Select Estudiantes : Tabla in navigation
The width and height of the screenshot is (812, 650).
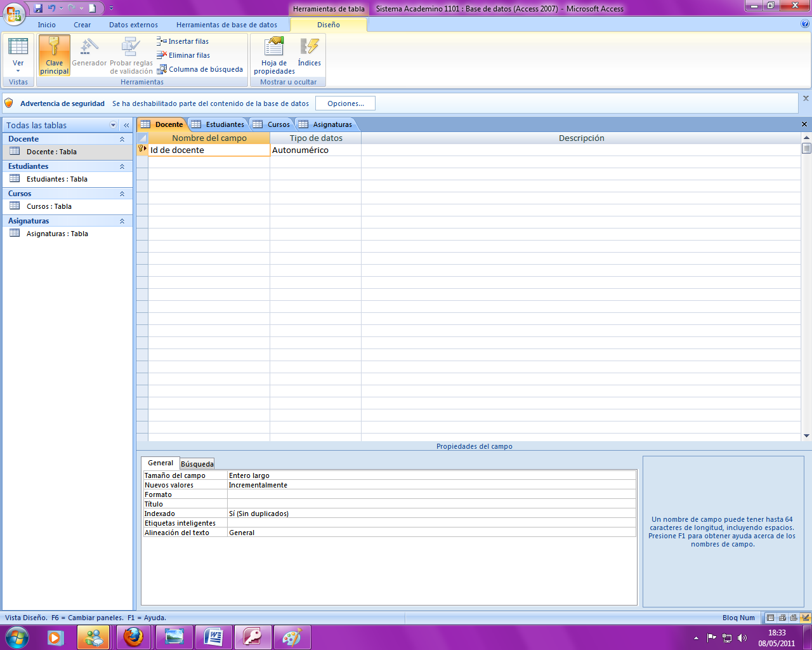point(67,179)
